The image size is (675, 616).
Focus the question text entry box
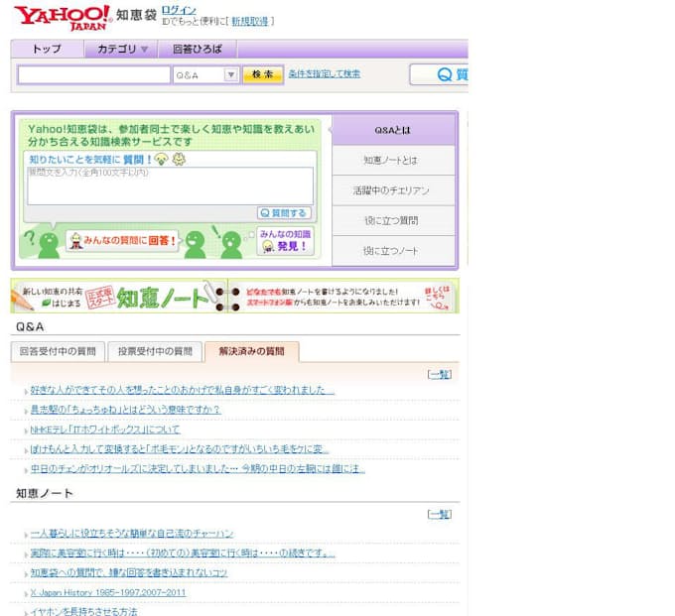(x=169, y=185)
